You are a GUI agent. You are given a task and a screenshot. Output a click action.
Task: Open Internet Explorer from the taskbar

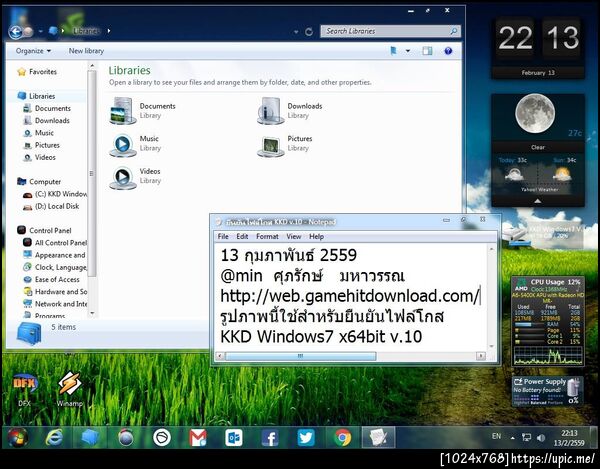[x=54, y=437]
